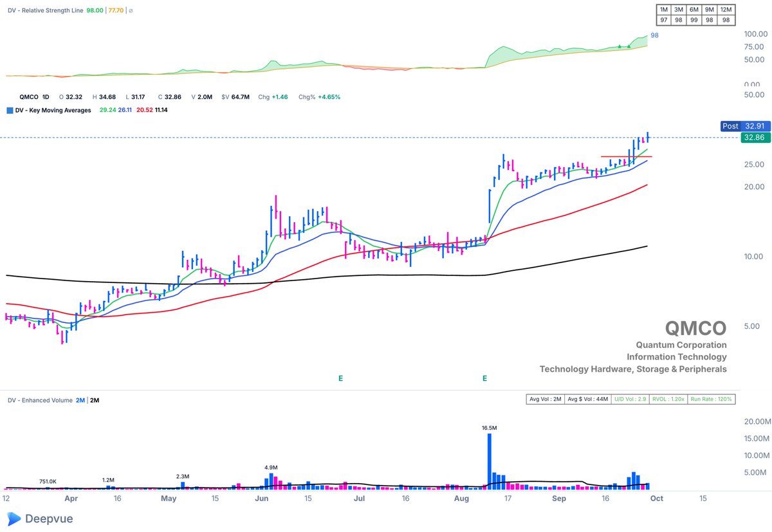The image size is (772, 532).
Task: Click the Aug label on the date axis
Action: pyautogui.click(x=461, y=499)
